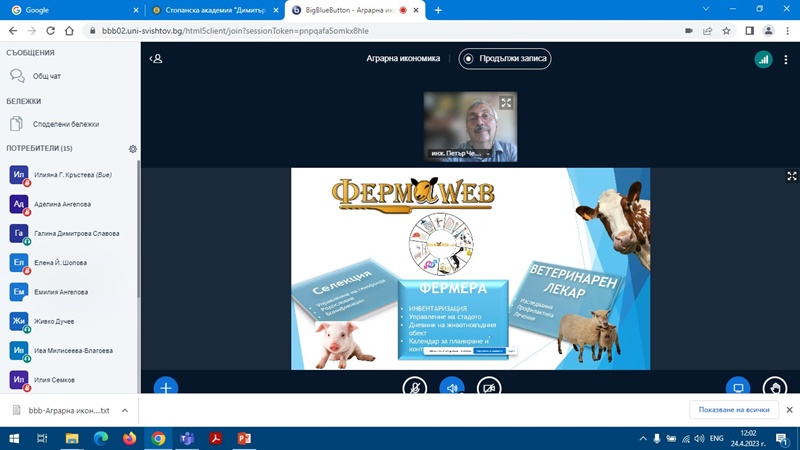Click the Продължи записа recording button
Viewport: 800px width, 450px height.
coord(505,59)
